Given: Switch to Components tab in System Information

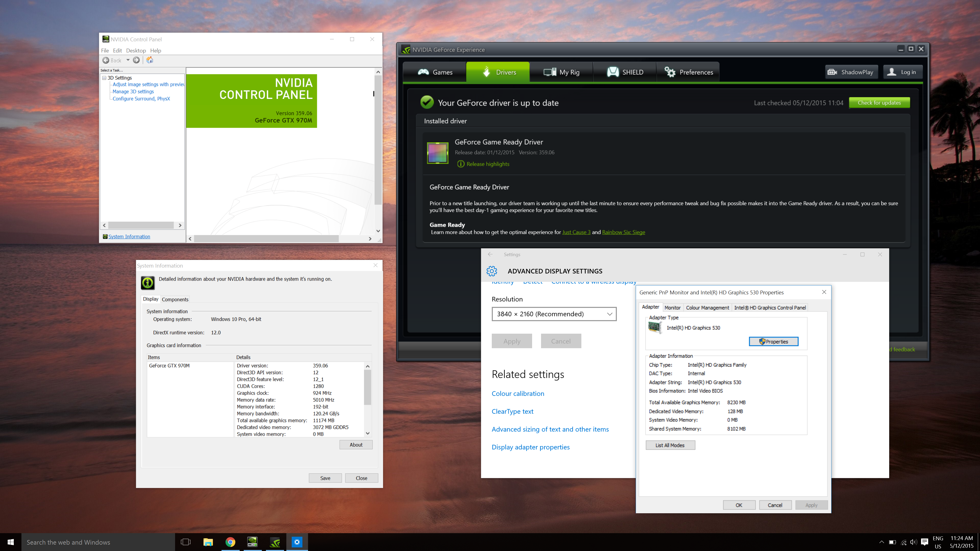Looking at the screenshot, I should (x=175, y=299).
